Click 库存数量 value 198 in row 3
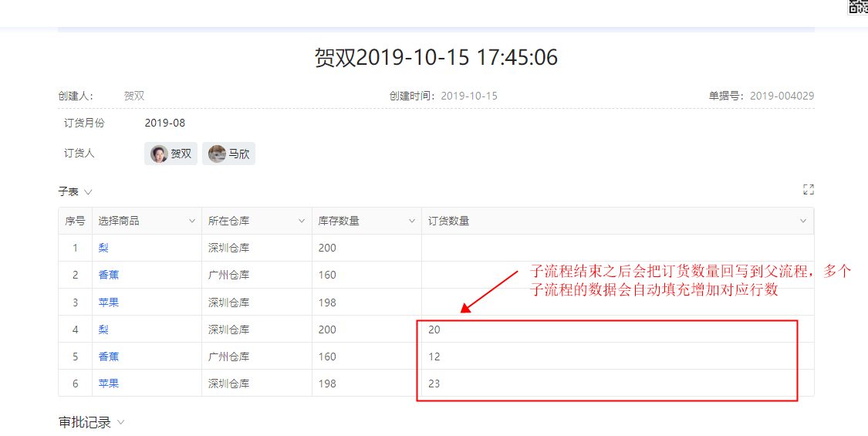This screenshot has width=868, height=436. point(327,302)
